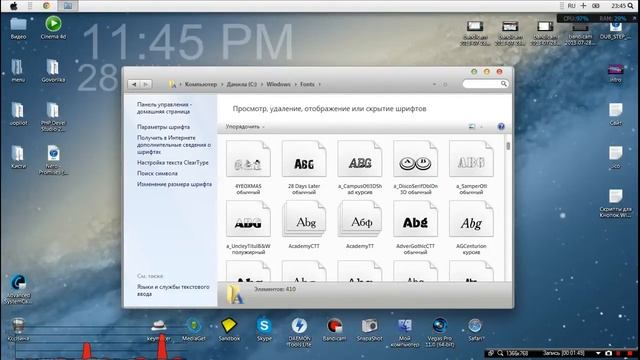Launch Vegas Pro 11.0 from the dock
640x360 pixels.
click(x=440, y=332)
